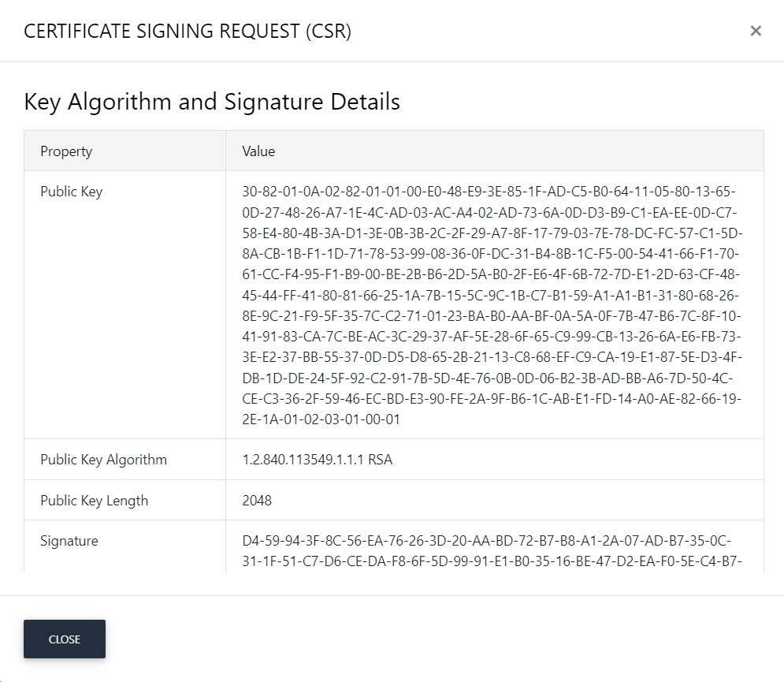The image size is (784, 682).
Task: Click the first line of the public key starting 30-82-01
Action: [x=489, y=192]
